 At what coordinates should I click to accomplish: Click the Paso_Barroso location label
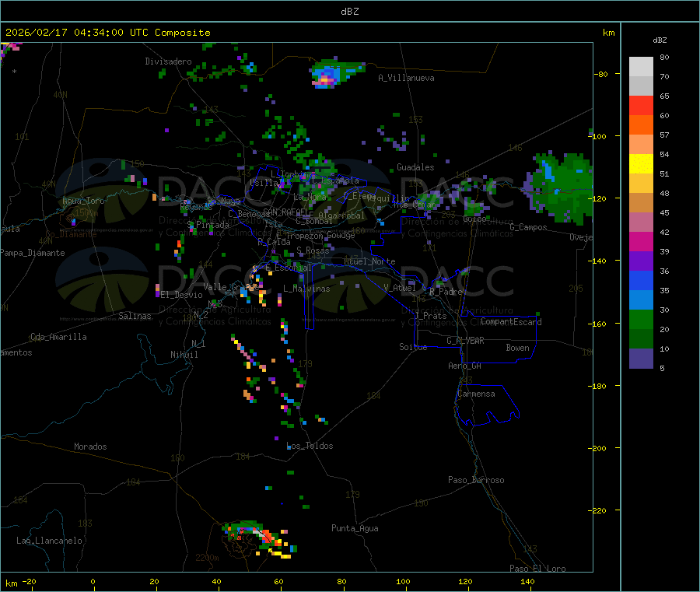pos(476,480)
